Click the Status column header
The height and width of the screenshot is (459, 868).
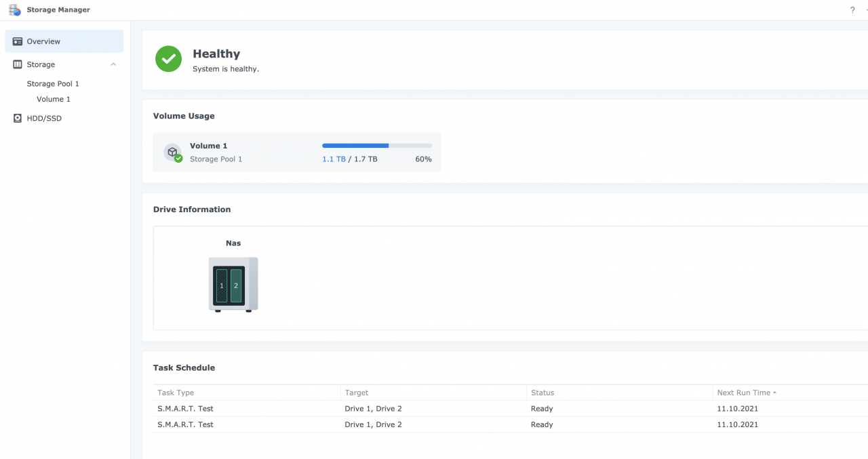[542, 393]
